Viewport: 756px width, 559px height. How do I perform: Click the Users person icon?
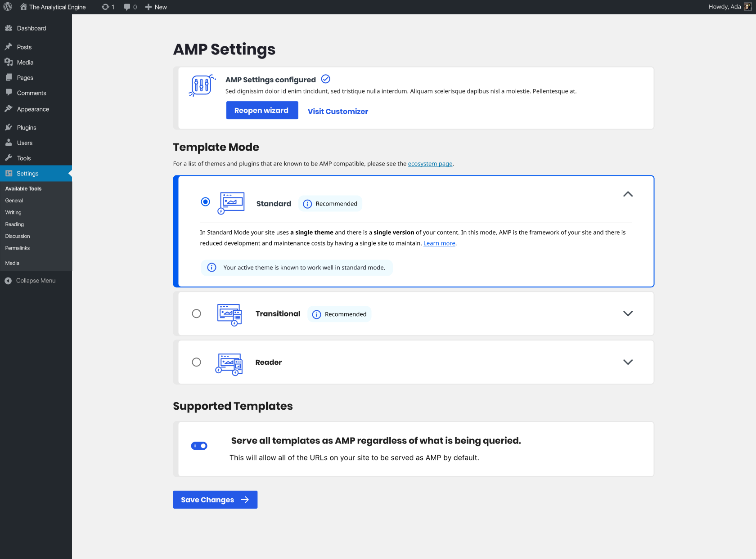9,143
